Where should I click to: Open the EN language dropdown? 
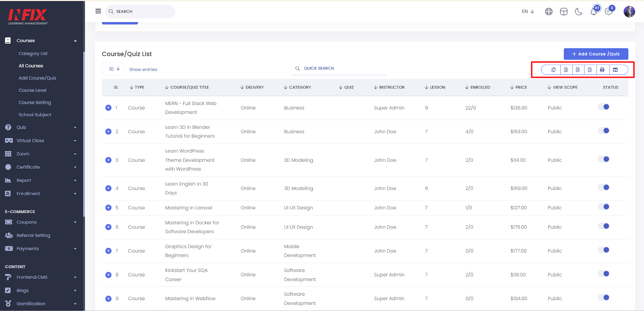(x=528, y=12)
